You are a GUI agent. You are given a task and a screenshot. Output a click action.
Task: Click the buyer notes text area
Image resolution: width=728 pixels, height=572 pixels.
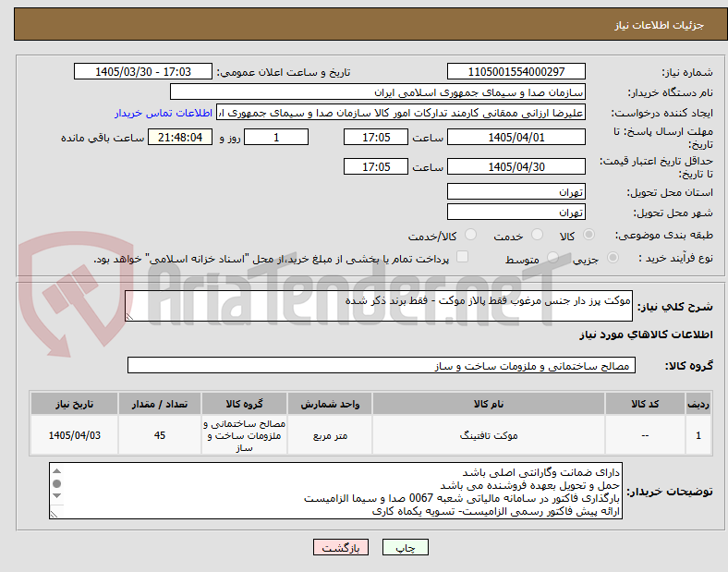coord(335,491)
